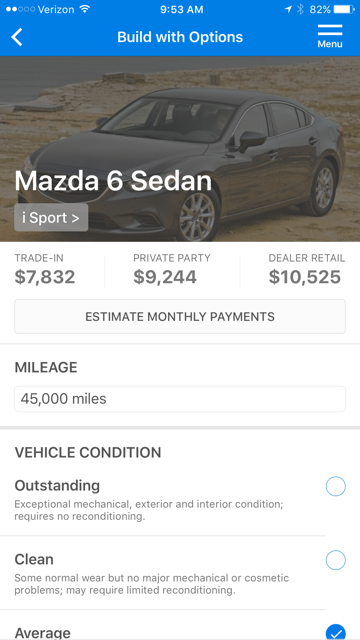Viewport: 360px width, 640px height.
Task: Tap the back arrow icon
Action: [x=17, y=37]
